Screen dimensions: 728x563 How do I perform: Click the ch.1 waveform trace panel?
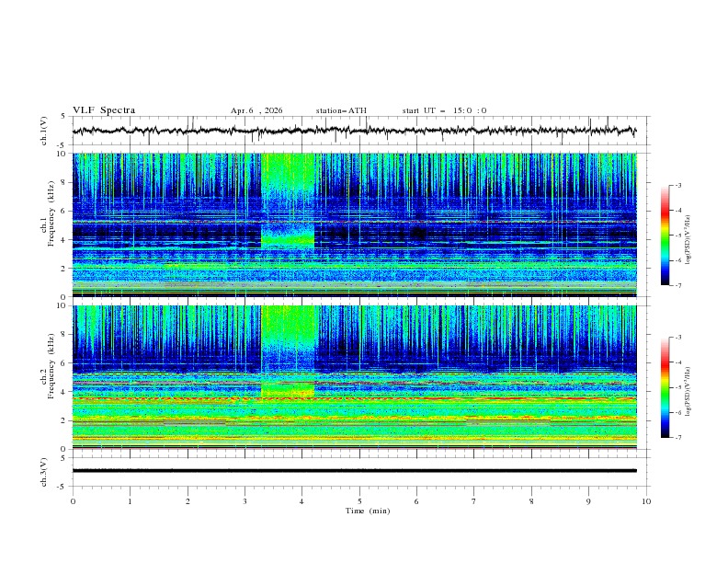tap(360, 131)
